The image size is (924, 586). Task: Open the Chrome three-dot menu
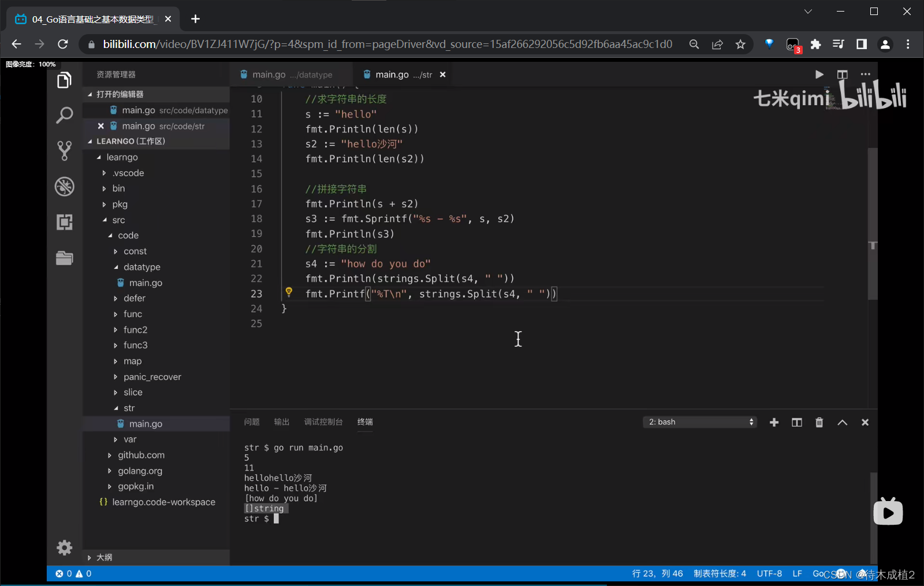[908, 44]
